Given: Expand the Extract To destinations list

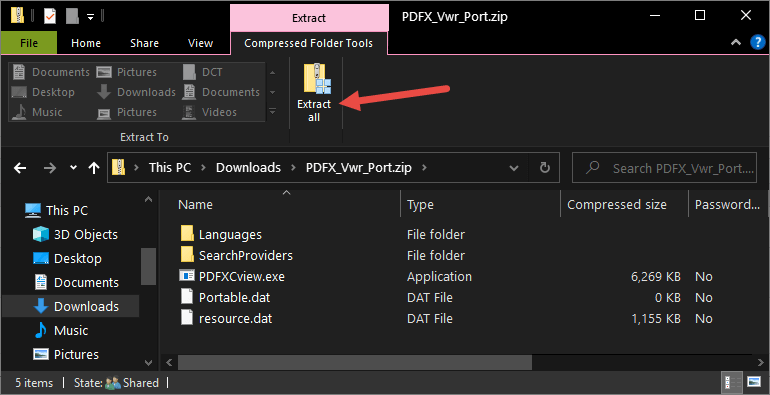Looking at the screenshot, I should [x=272, y=112].
